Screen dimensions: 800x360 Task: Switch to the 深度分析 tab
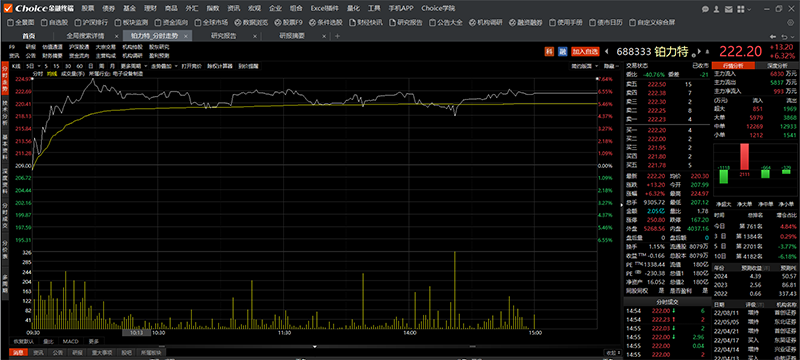(x=777, y=66)
